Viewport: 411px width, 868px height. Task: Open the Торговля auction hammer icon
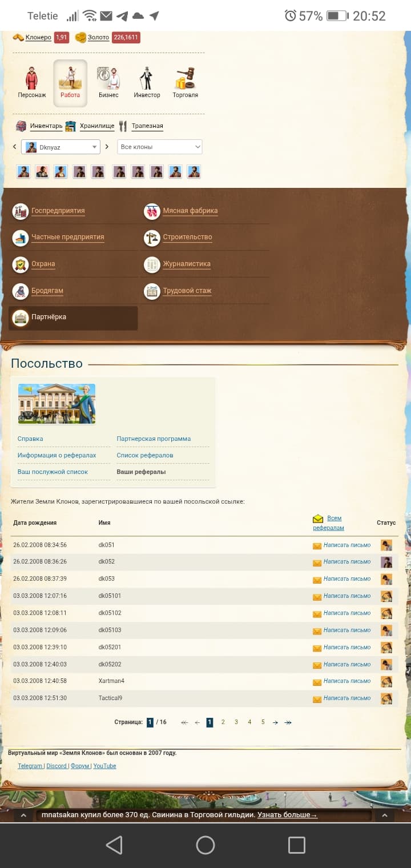[x=185, y=79]
